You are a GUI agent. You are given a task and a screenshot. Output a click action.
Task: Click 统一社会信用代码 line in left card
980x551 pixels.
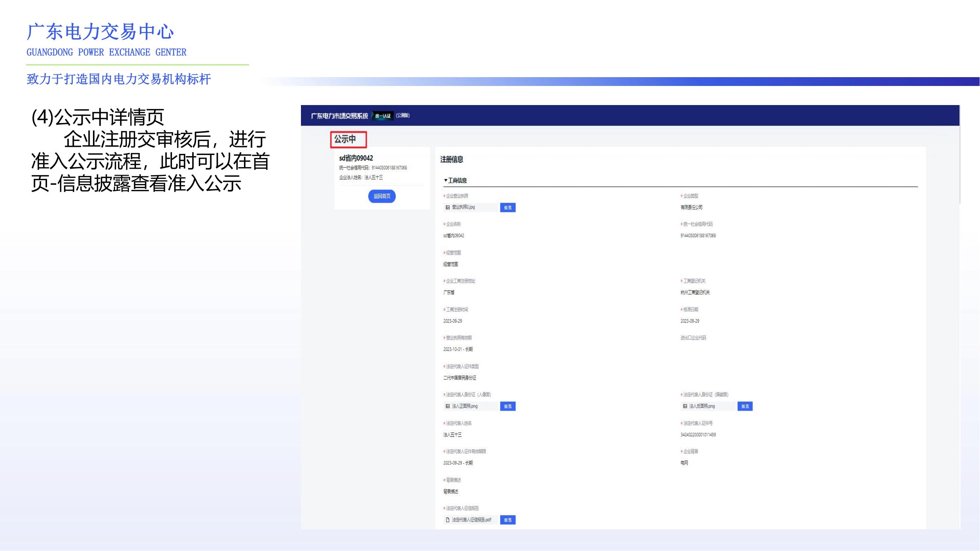(x=373, y=168)
